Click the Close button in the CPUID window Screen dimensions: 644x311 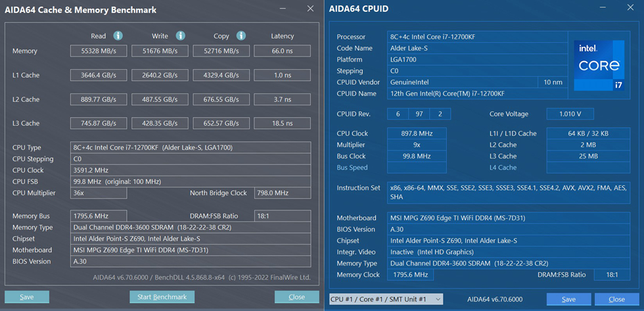point(616,299)
